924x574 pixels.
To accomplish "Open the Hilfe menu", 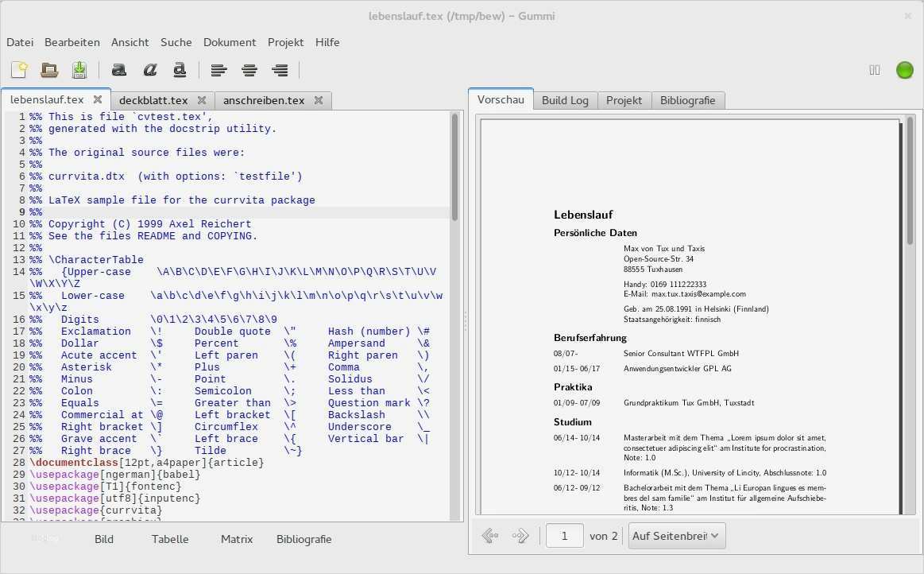I will click(327, 42).
